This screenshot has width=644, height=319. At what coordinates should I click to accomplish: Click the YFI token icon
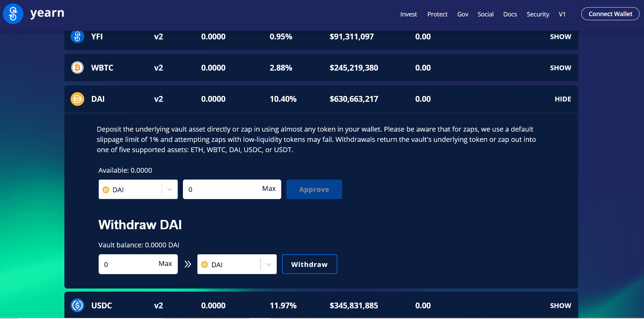(77, 37)
